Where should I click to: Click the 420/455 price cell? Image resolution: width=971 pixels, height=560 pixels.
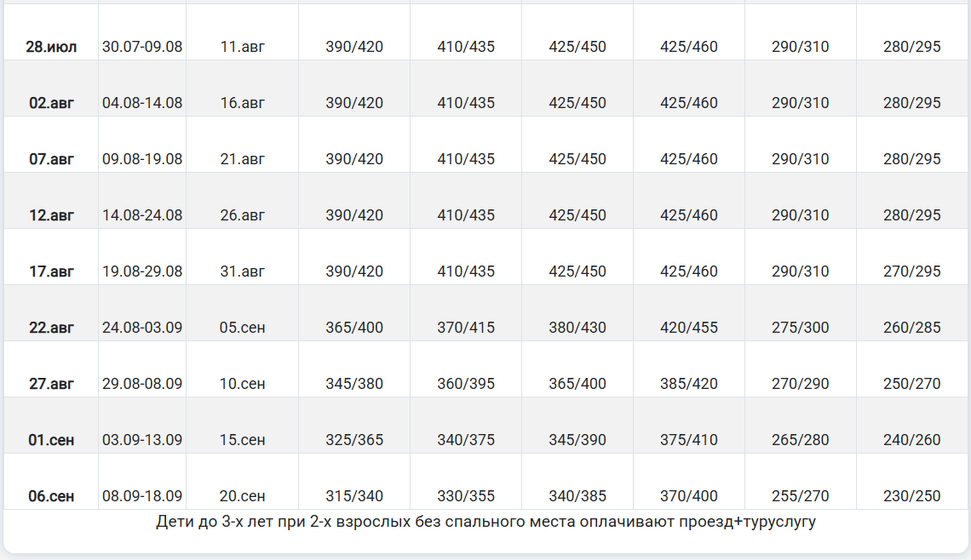click(x=689, y=328)
